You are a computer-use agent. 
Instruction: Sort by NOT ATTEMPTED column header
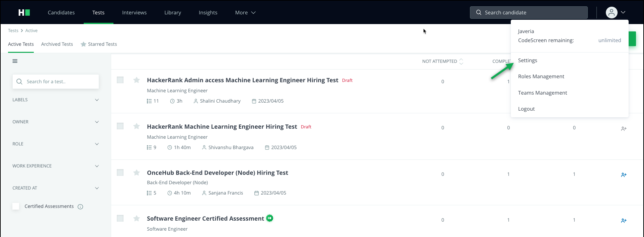(439, 61)
